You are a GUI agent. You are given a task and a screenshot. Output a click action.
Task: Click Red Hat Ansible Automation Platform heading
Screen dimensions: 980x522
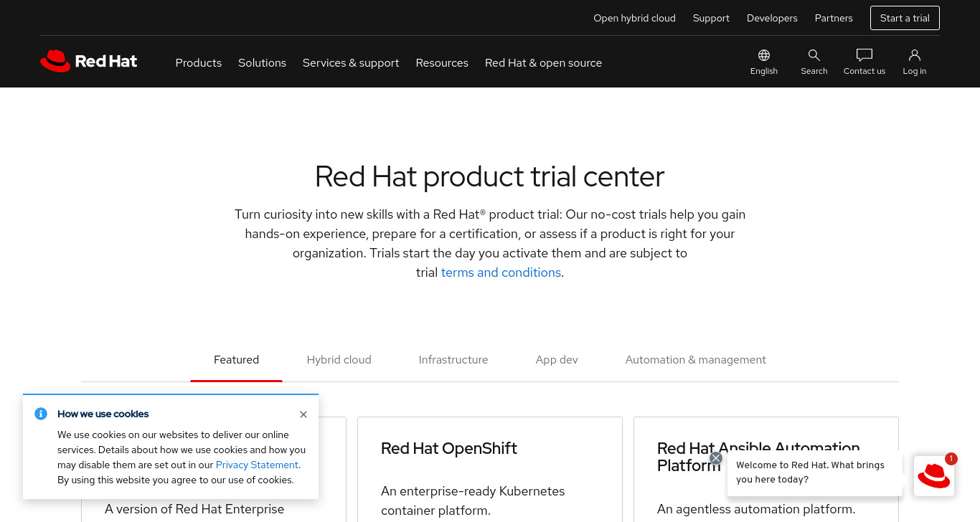click(758, 457)
